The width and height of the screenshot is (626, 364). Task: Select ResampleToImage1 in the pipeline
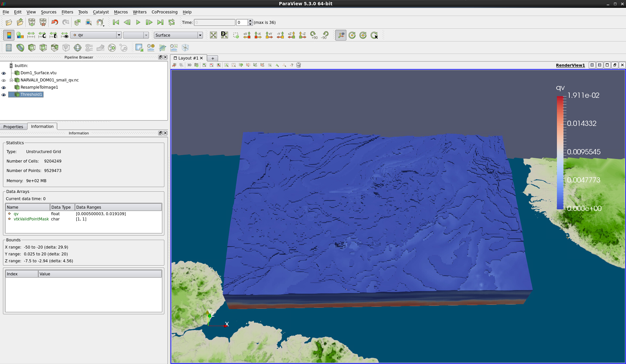tap(39, 87)
